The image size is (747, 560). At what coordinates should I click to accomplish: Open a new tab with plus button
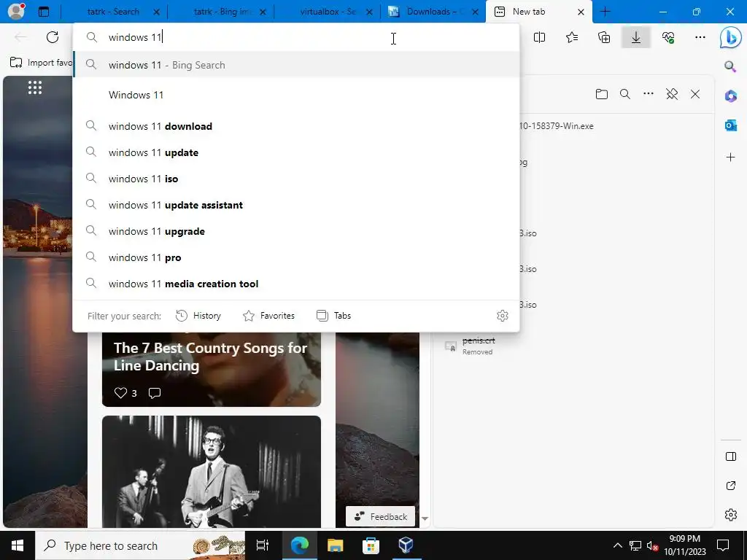pyautogui.click(x=605, y=12)
